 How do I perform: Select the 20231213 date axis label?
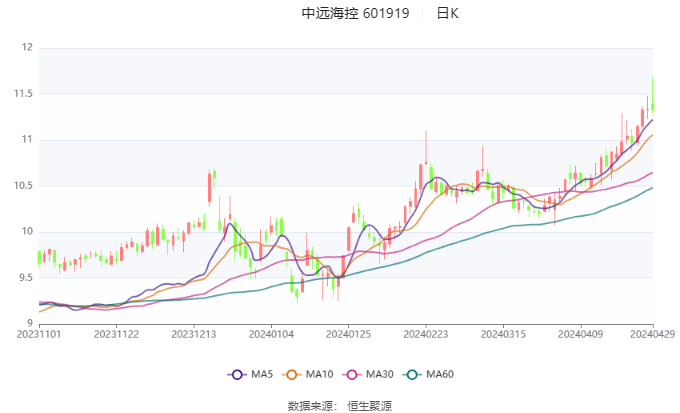pyautogui.click(x=193, y=334)
